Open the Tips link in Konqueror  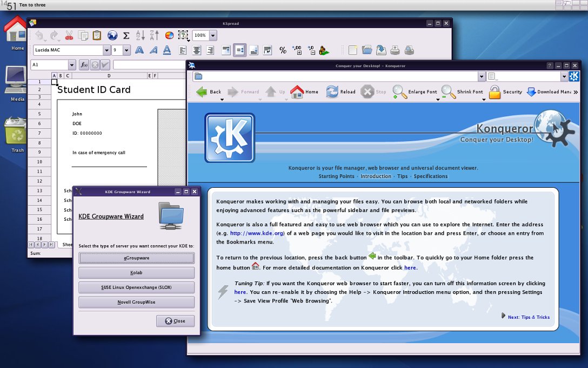click(403, 176)
